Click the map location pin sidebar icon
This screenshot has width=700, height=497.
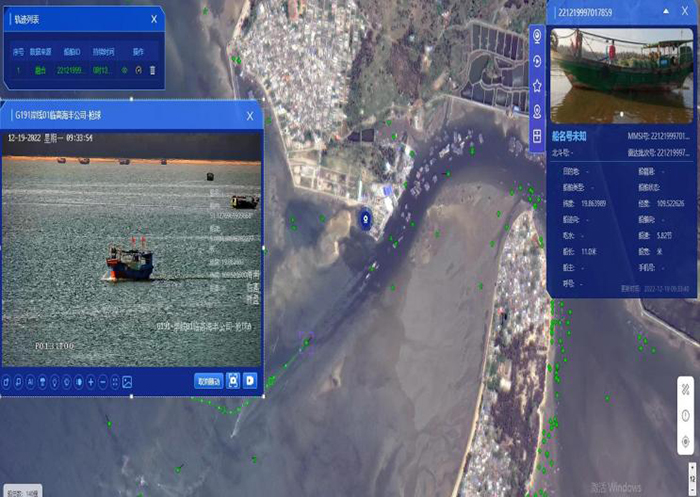(x=537, y=111)
